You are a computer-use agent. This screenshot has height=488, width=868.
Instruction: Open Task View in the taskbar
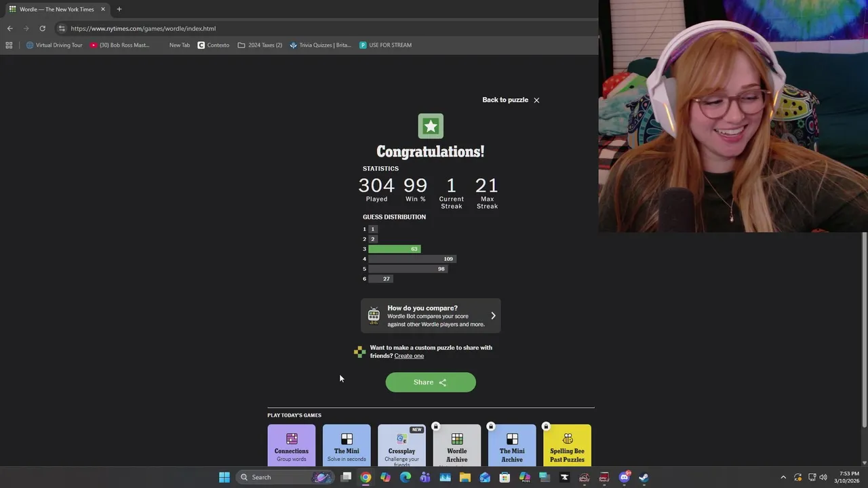click(x=346, y=477)
